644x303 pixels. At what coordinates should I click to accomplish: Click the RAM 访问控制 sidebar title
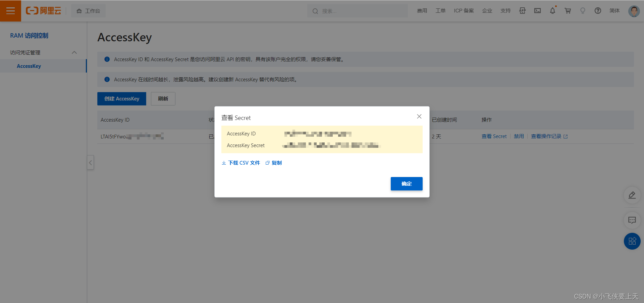(x=29, y=36)
